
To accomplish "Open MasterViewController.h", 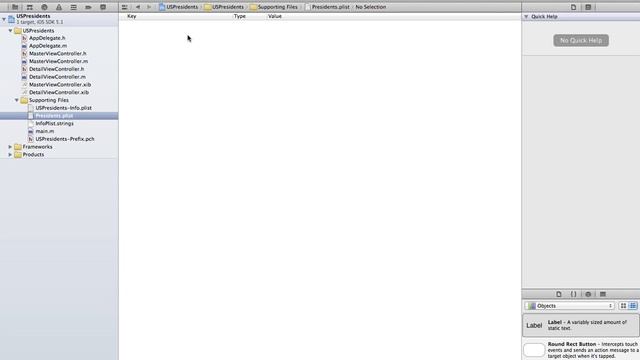I will 58,53.
